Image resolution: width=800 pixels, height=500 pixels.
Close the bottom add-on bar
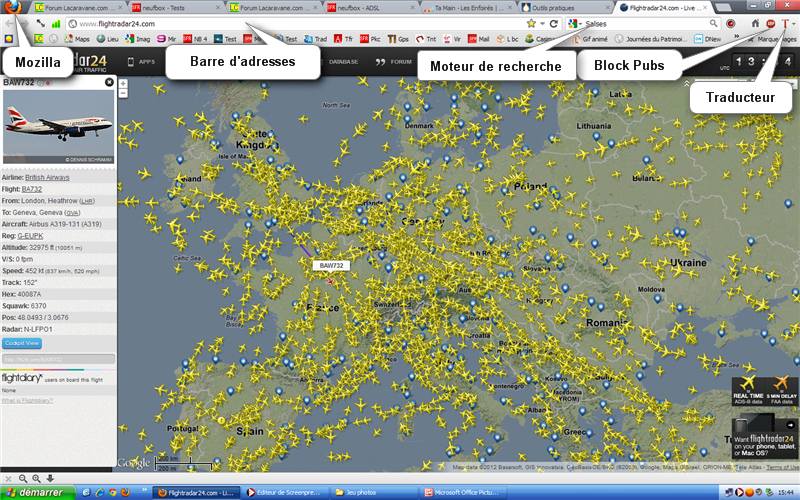pos(8,479)
